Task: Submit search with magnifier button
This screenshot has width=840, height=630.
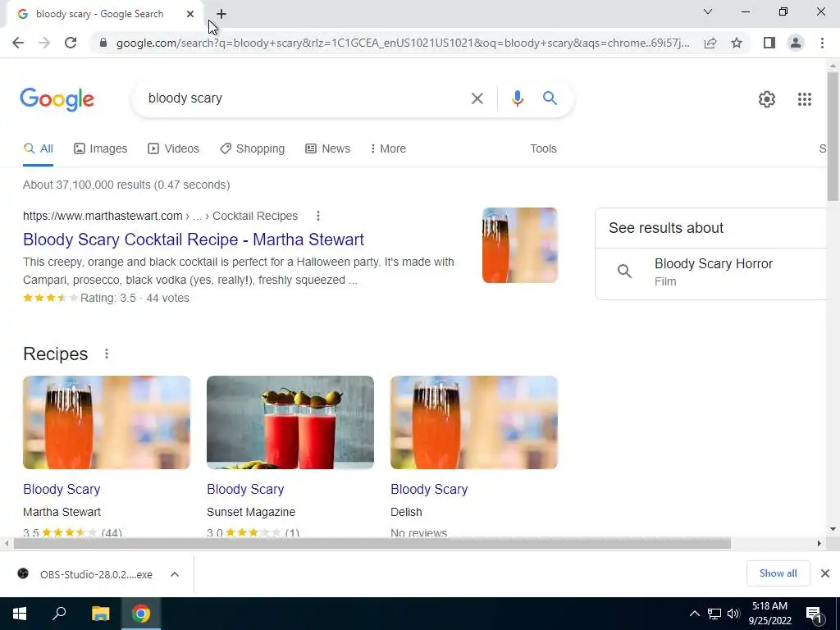Action: pos(550,98)
